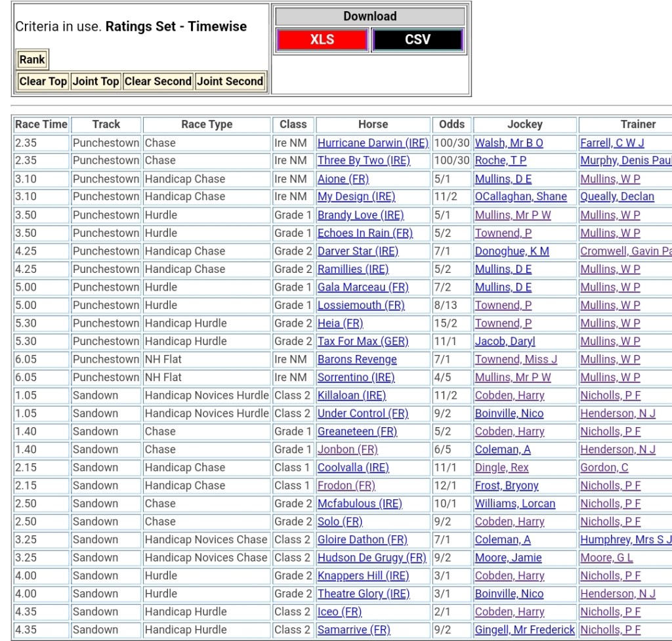This screenshot has height=641, width=672.
Task: Download ratings as CSV file
Action: (x=417, y=40)
